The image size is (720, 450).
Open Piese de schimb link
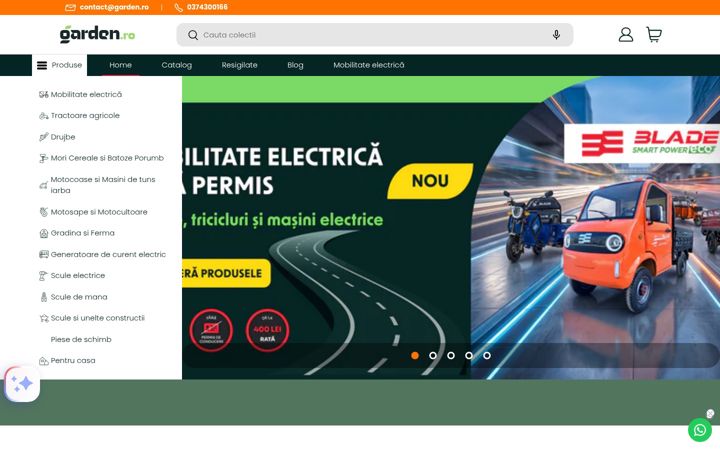click(81, 339)
